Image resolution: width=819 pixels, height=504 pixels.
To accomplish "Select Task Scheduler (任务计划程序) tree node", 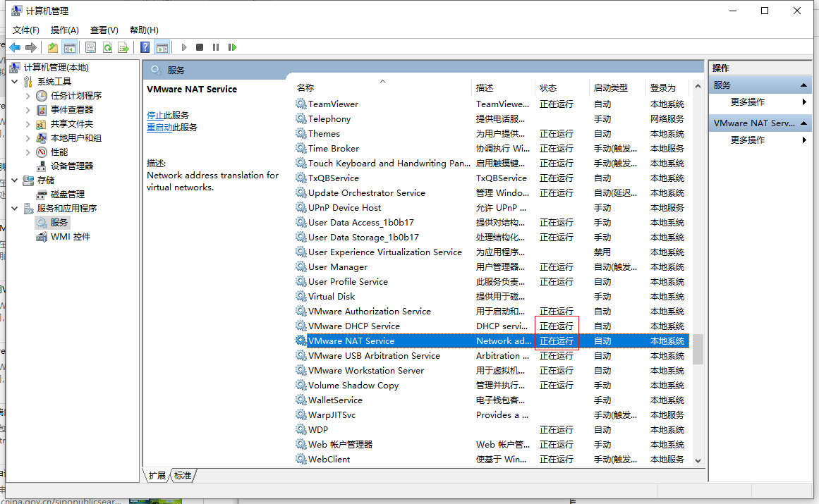I will (75, 95).
